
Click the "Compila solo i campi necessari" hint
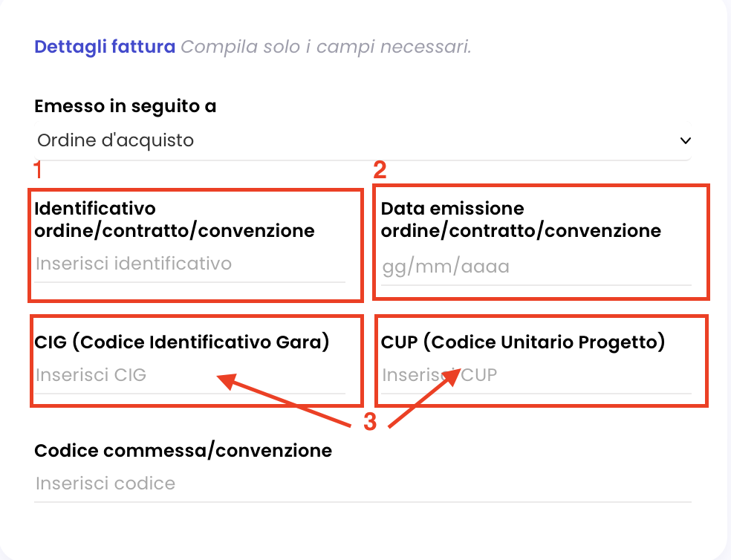(x=327, y=47)
